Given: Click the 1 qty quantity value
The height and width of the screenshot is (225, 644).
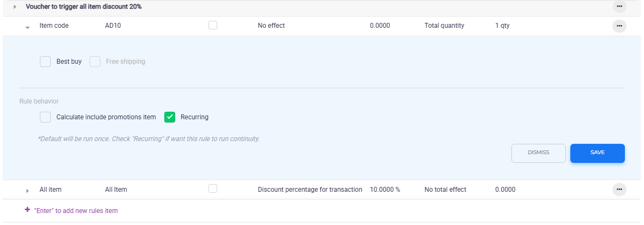Looking at the screenshot, I should [502, 25].
